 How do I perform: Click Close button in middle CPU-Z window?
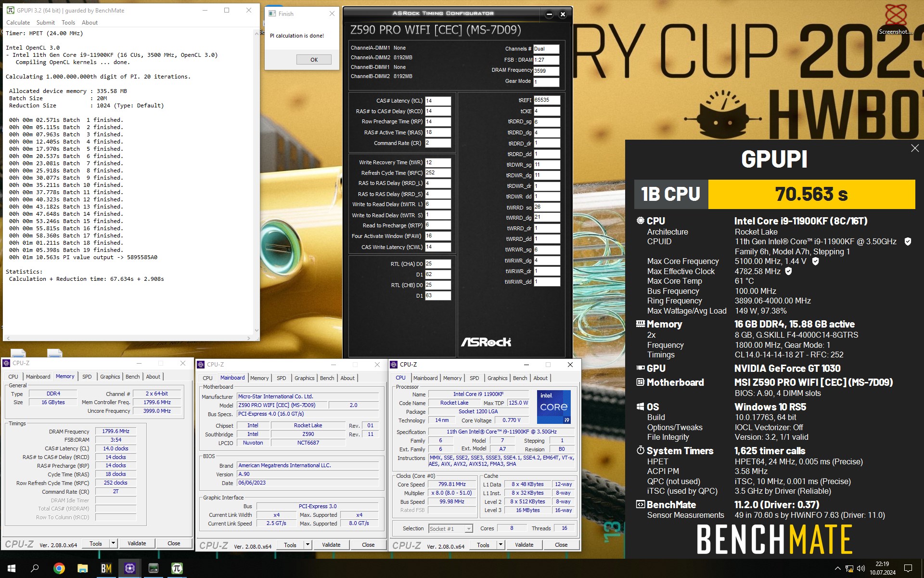[x=368, y=545]
